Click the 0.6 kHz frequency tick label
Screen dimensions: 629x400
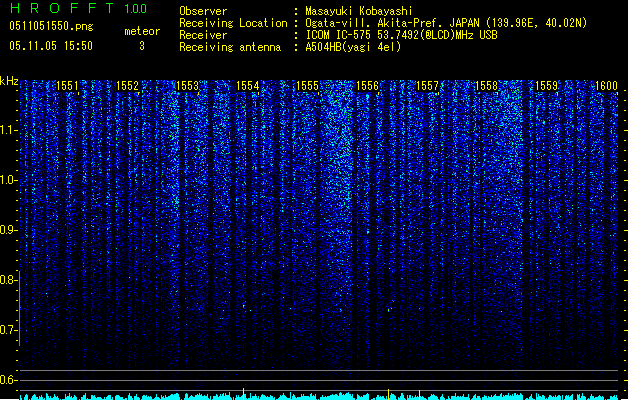pyautogui.click(x=7, y=380)
